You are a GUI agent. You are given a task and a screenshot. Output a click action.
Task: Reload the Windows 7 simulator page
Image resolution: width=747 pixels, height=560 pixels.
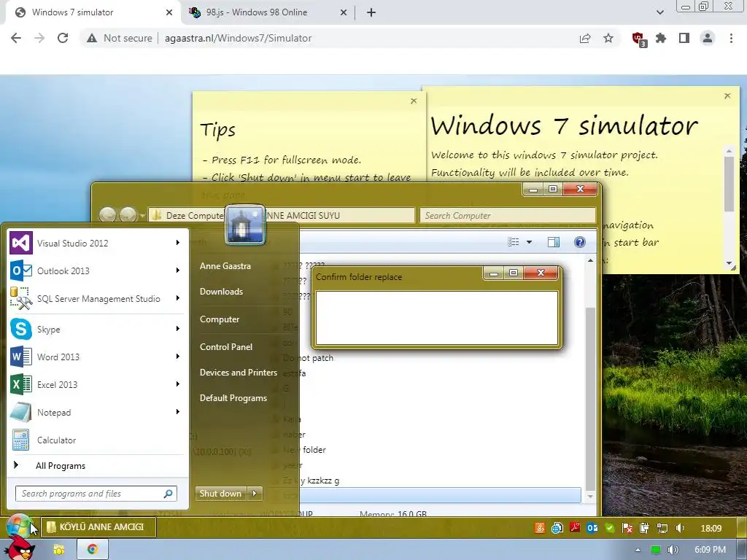click(63, 38)
